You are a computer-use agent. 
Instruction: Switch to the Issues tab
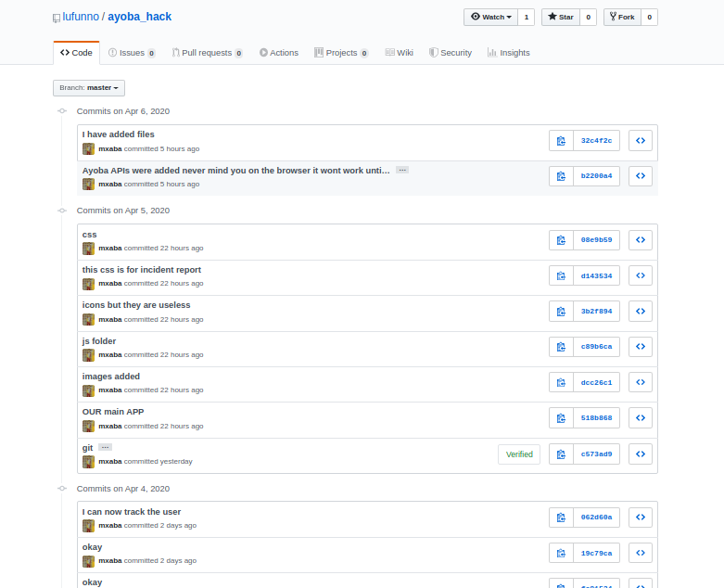coord(132,53)
